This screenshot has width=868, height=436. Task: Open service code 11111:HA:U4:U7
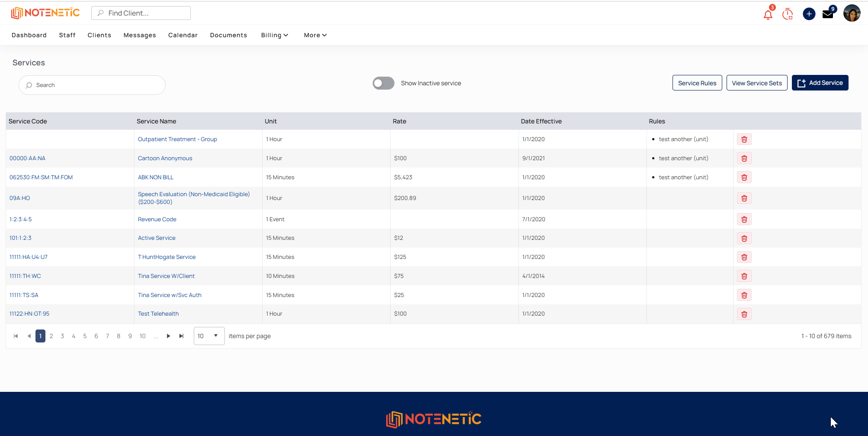(29, 257)
